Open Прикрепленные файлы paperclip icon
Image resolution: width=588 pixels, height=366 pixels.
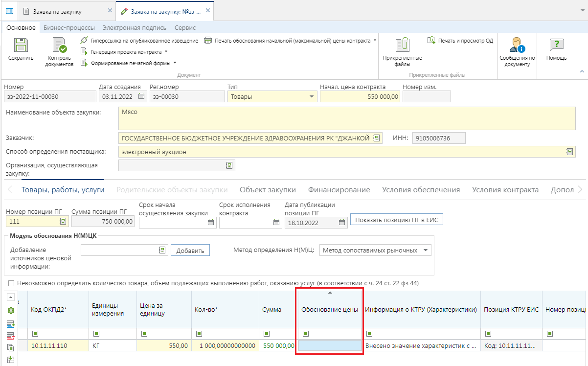pyautogui.click(x=402, y=46)
